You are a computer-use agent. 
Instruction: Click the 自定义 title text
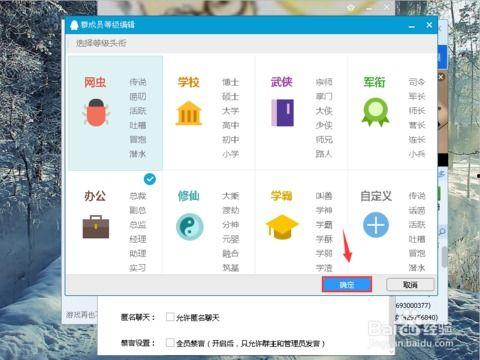pyautogui.click(x=376, y=196)
